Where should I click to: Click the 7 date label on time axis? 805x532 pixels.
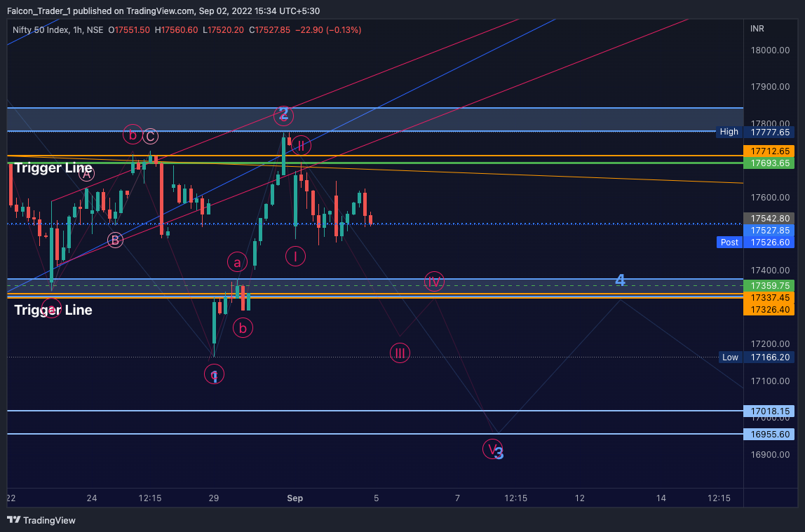[457, 498]
